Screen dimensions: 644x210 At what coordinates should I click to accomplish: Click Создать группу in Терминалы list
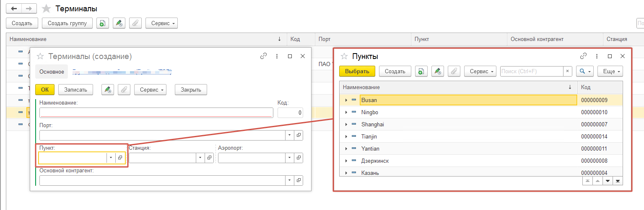(x=67, y=23)
